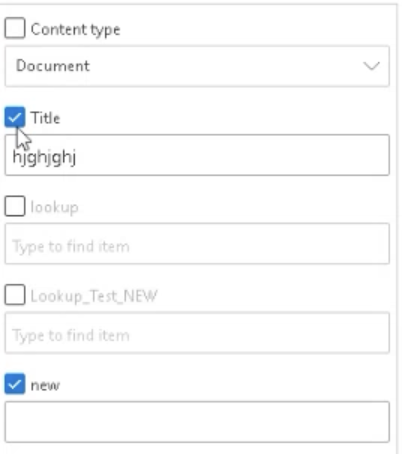
Task: Click the new label text
Action: tap(45, 386)
